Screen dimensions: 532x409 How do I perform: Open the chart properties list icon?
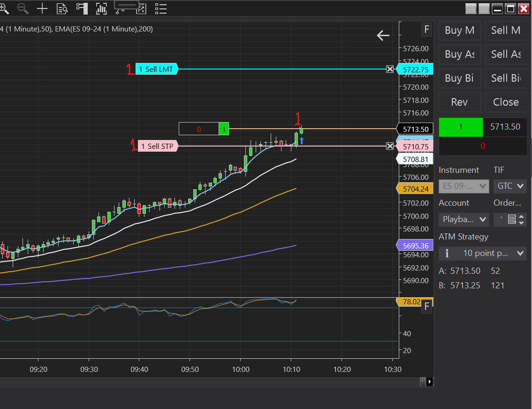pyautogui.click(x=160, y=9)
